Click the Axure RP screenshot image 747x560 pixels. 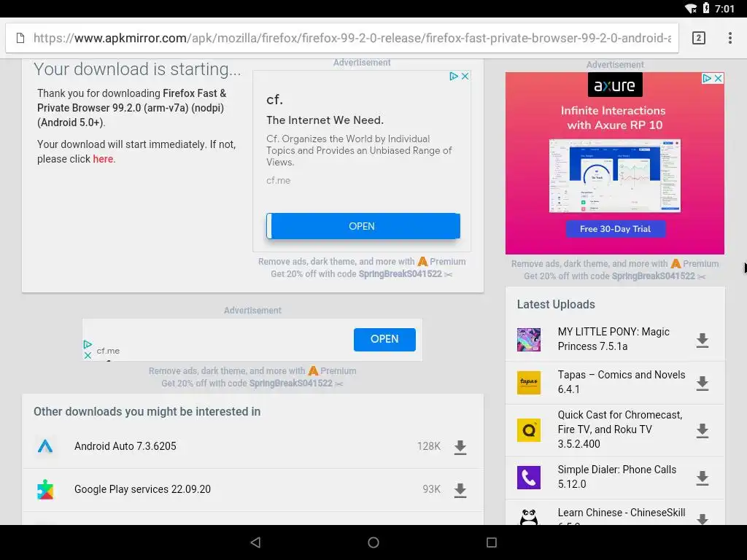coord(614,176)
